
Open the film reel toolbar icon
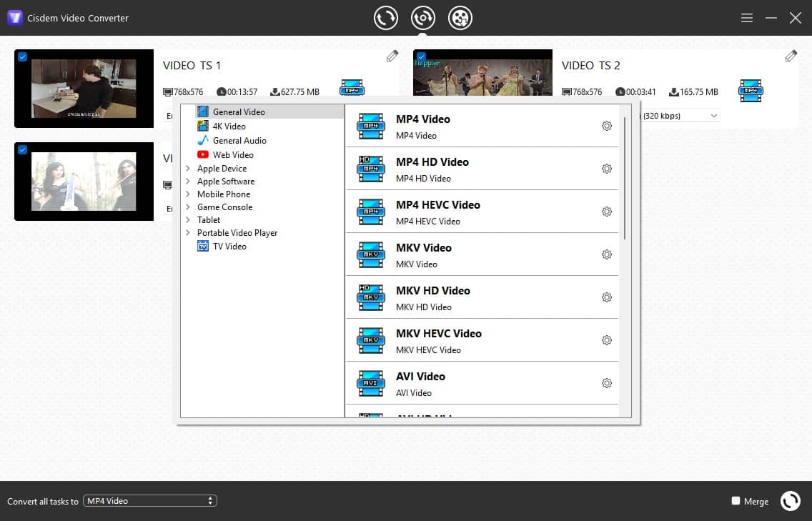(x=460, y=18)
